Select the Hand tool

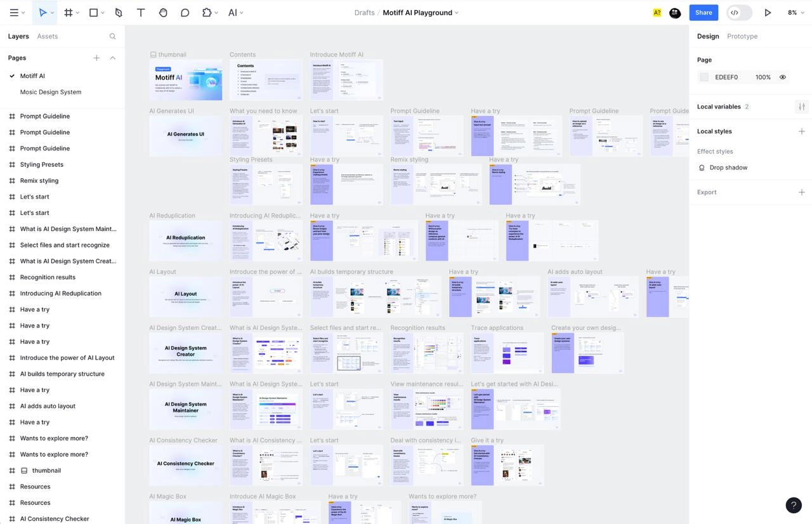163,13
